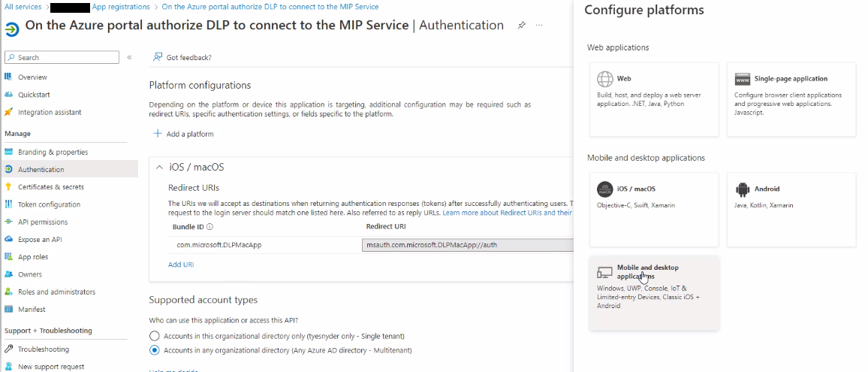
Task: Collapse the sidebar with double chevron
Action: pyautogui.click(x=129, y=57)
